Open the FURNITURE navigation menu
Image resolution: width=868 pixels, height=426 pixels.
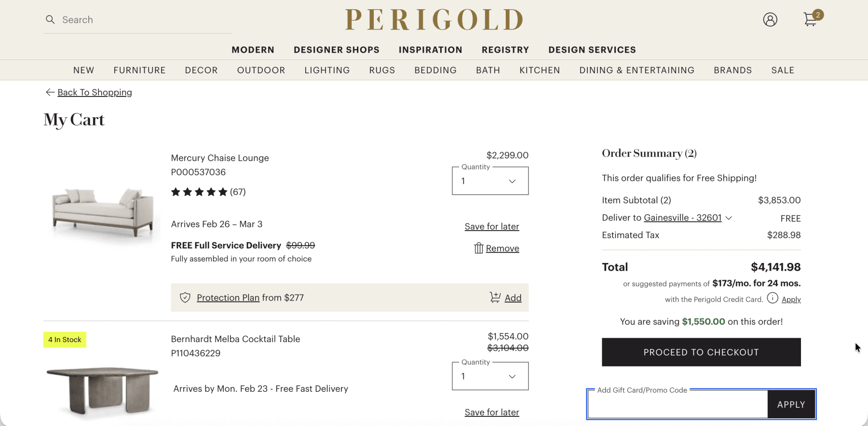click(x=139, y=70)
